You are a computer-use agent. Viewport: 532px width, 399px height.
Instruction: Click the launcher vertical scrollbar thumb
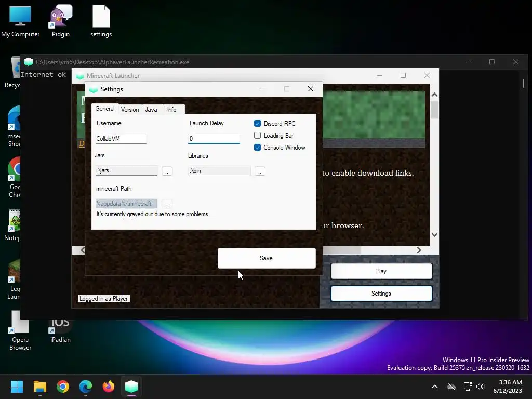point(435,109)
